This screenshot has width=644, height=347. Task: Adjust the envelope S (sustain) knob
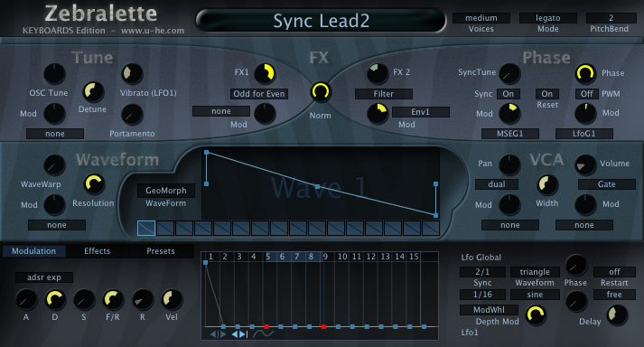click(84, 300)
